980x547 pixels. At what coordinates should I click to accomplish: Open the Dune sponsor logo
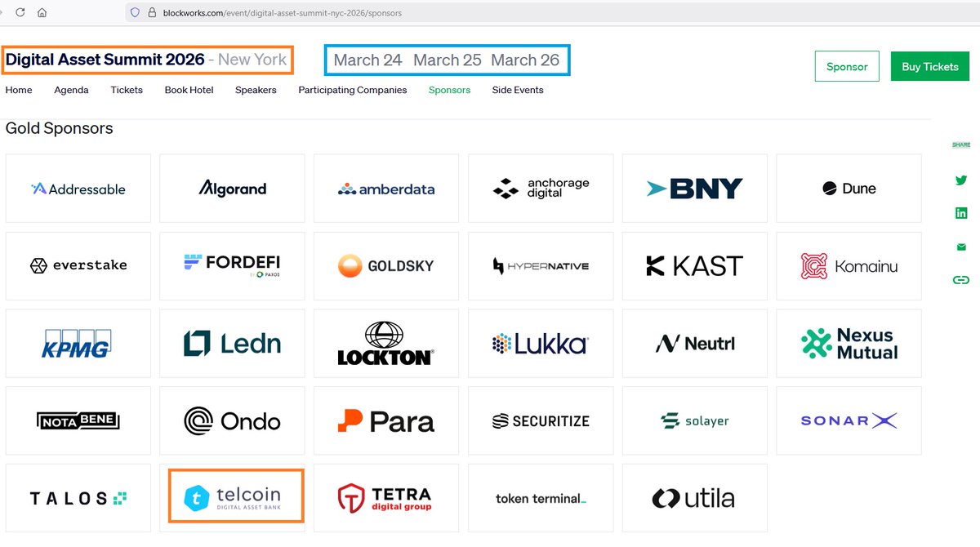tap(849, 189)
